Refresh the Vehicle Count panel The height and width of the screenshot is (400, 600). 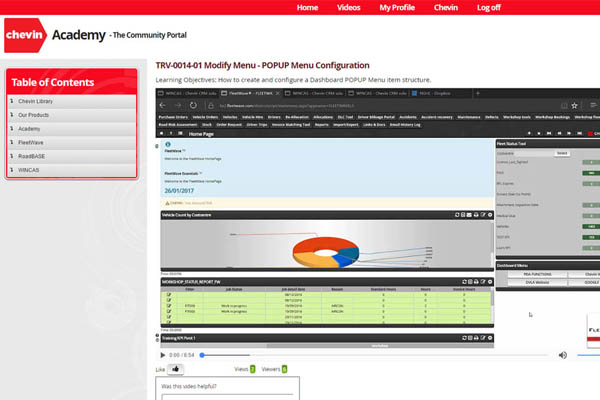click(x=457, y=215)
